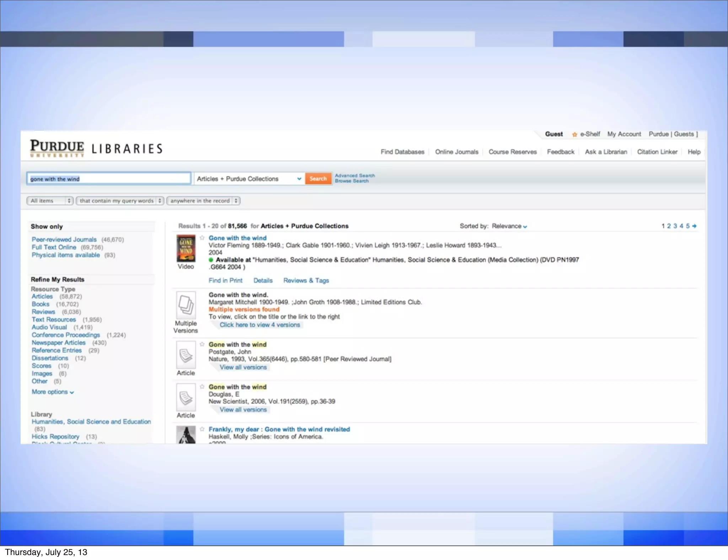Click the Gone with the Wind video cover thumbnail
Screen dimensions: 728x560
pos(186,248)
